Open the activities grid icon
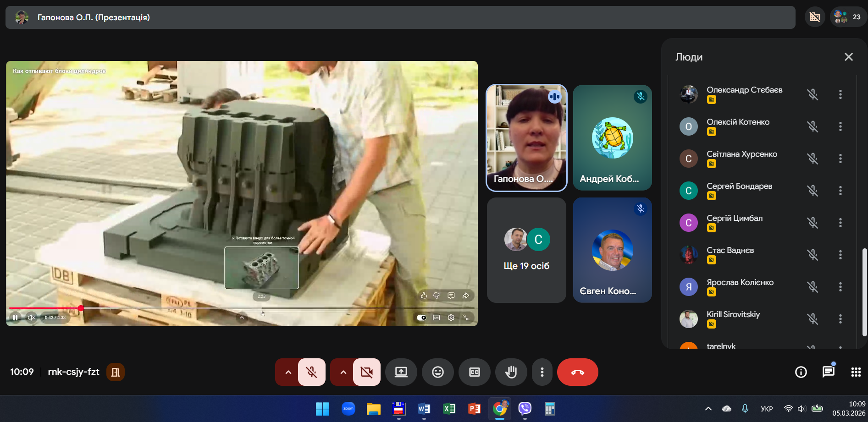The width and height of the screenshot is (868, 422). pos(856,372)
